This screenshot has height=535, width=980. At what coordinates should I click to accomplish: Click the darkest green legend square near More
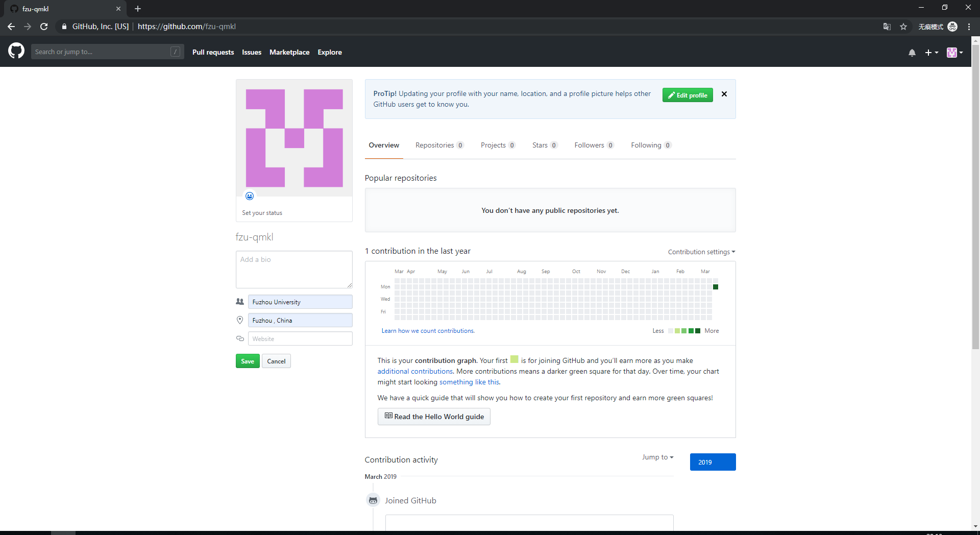(698, 331)
